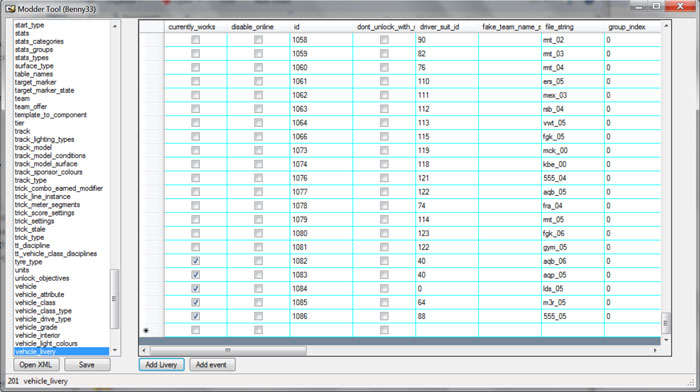Viewport: 700px width, 392px height.
Task: Click the grid vertical scroll-down arrow
Action: 666,340
